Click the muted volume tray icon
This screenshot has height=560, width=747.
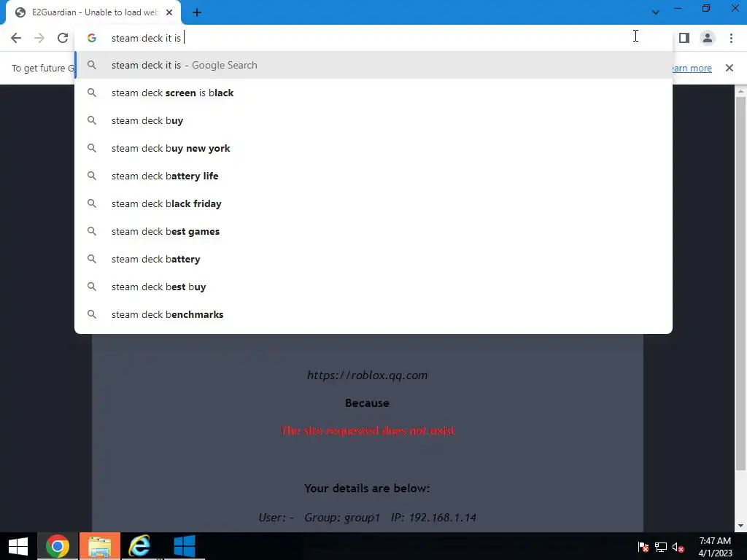[678, 547]
